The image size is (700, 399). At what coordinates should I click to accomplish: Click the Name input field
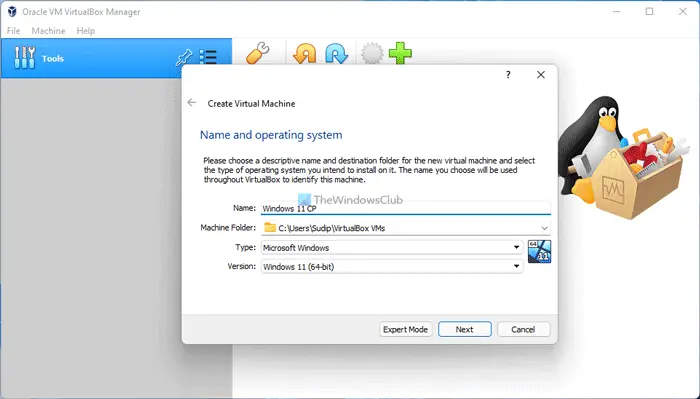click(x=405, y=208)
